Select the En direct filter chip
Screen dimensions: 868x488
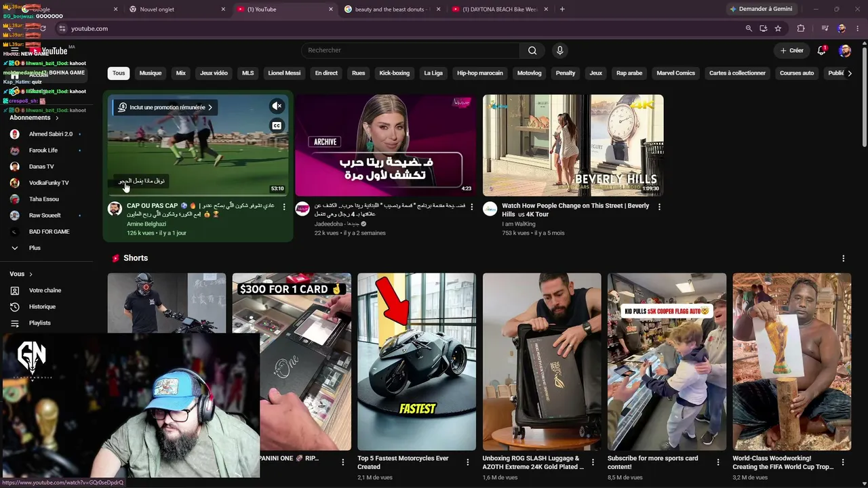pos(326,73)
